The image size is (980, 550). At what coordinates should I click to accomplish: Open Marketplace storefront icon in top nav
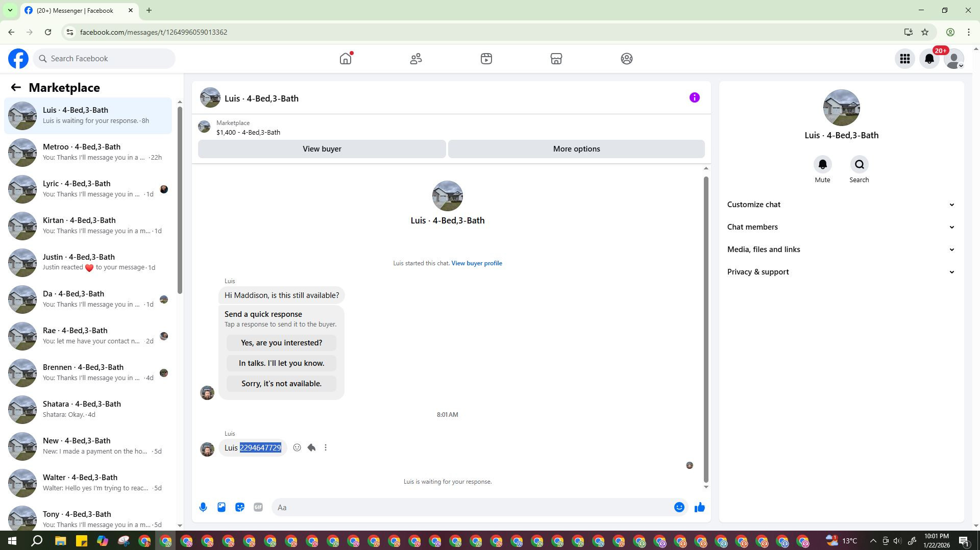556,59
